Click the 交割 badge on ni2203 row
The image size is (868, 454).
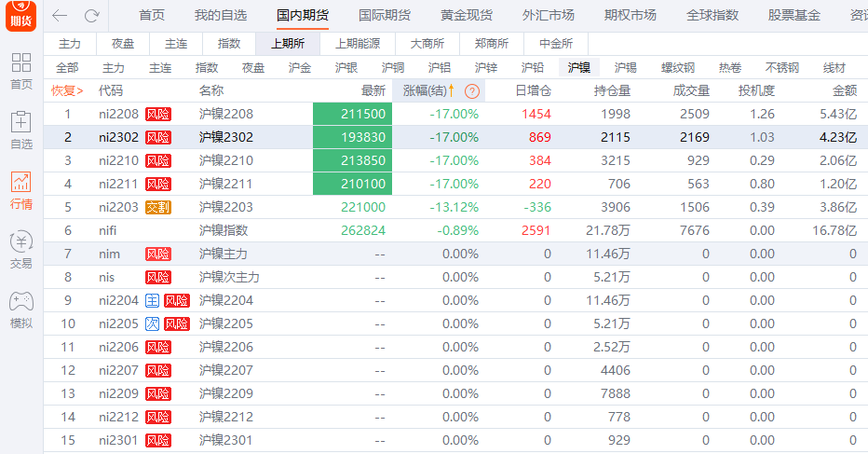[x=158, y=207]
